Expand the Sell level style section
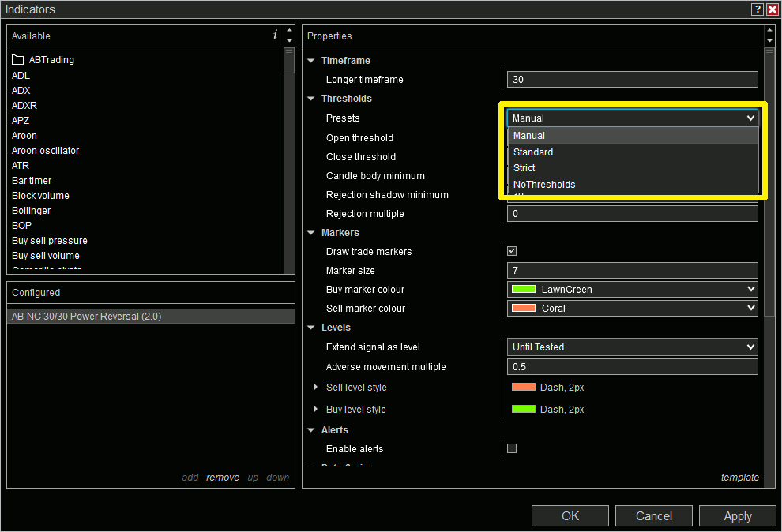 tap(315, 387)
